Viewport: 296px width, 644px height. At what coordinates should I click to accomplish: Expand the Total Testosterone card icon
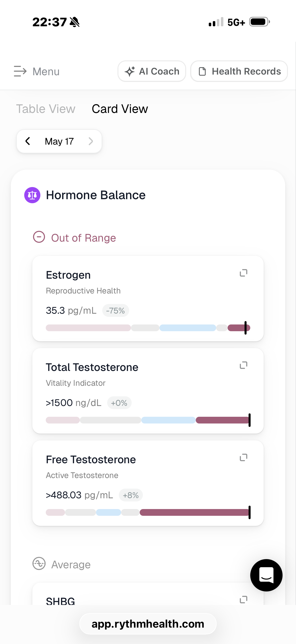click(x=243, y=365)
